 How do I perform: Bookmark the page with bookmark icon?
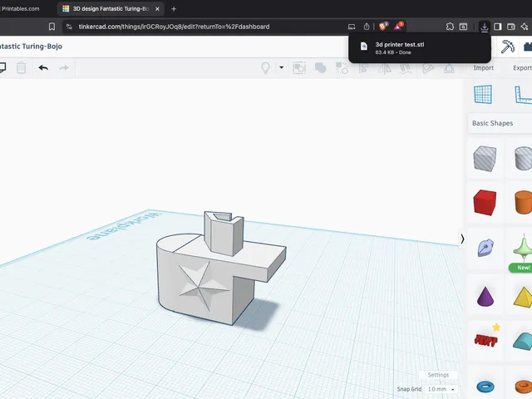tap(52, 27)
